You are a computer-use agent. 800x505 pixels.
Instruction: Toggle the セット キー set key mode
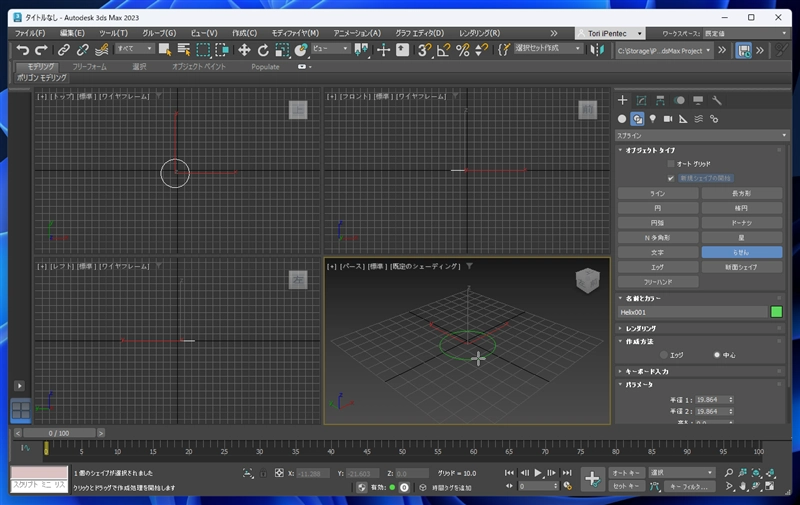[x=627, y=486]
